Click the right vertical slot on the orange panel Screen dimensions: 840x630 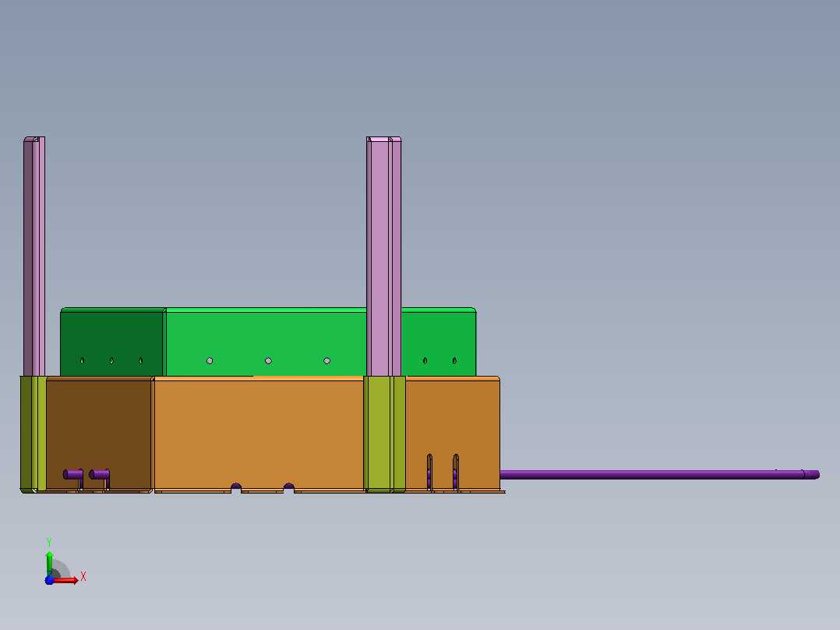pos(456,472)
